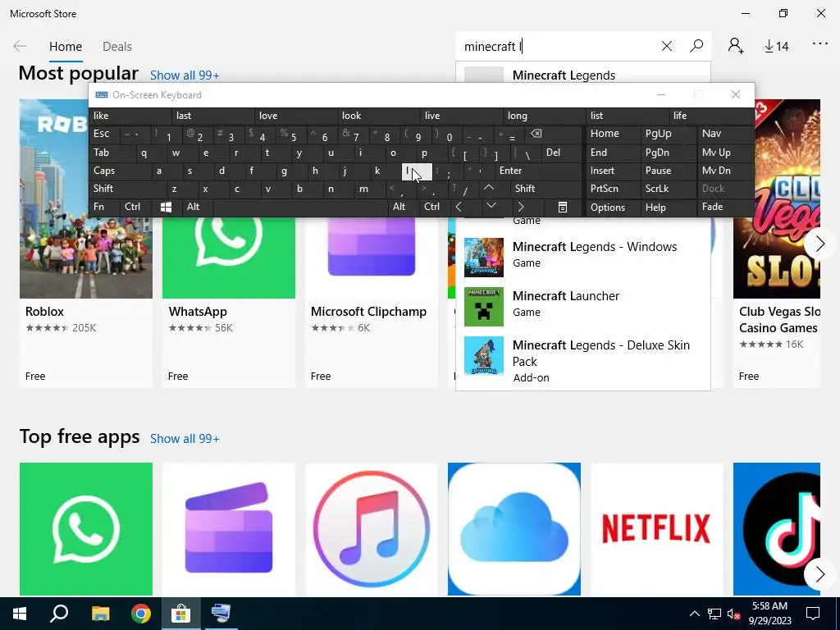Show hidden icons in the system tray

coord(694,614)
